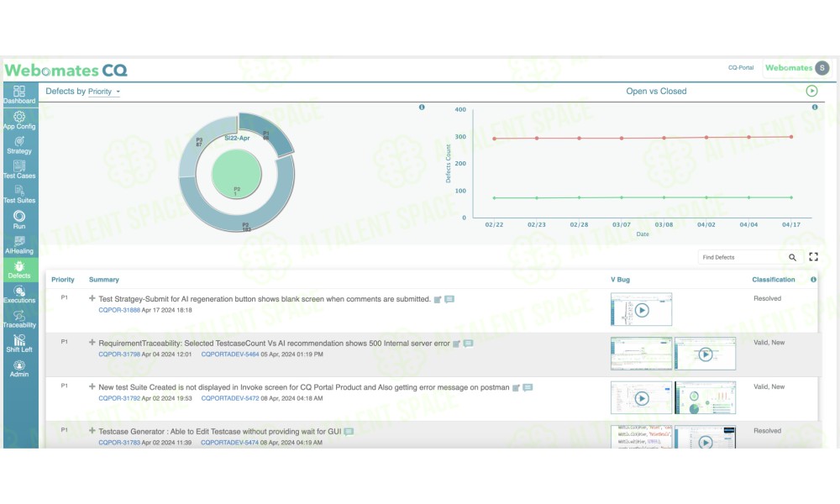
Task: Open comments on the Testcase Generator defect
Action: (x=349, y=432)
